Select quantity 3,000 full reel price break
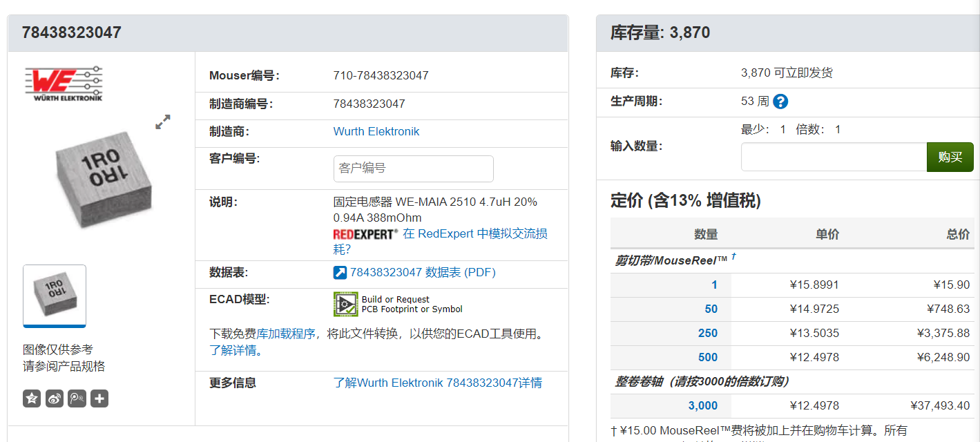Image resolution: width=980 pixels, height=442 pixels. (x=703, y=405)
